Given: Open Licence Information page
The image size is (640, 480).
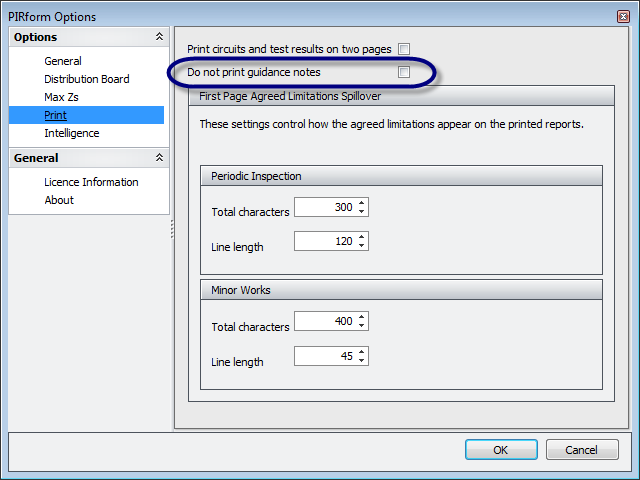Looking at the screenshot, I should pos(91,182).
